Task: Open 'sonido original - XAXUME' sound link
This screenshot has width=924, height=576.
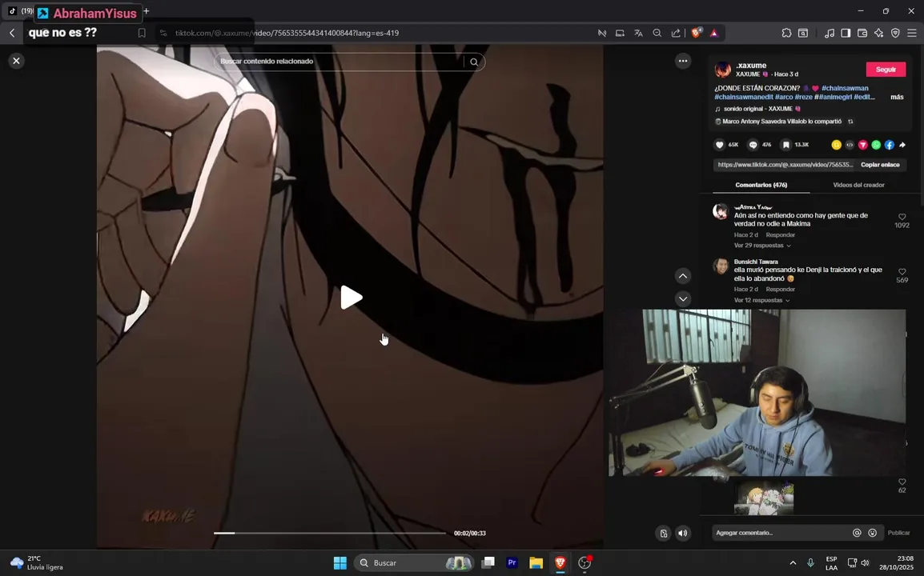Action: tap(757, 109)
